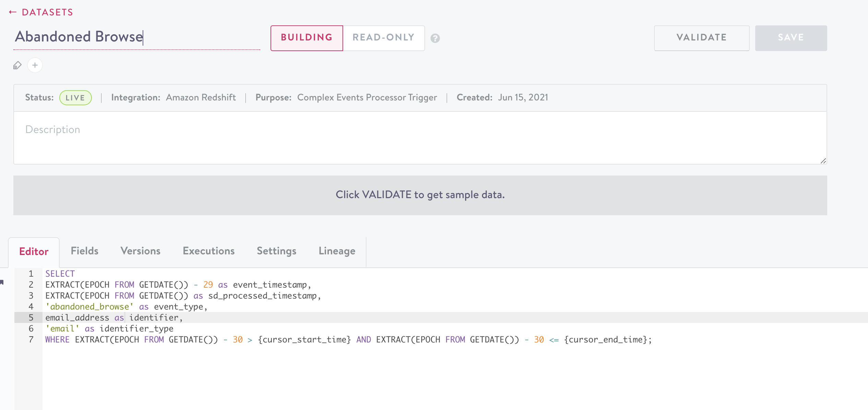Select the Editor tab
Viewport: 868px width, 410px height.
pyautogui.click(x=34, y=252)
